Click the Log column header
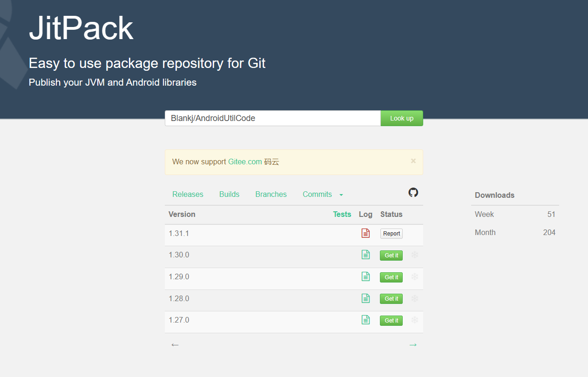 pos(365,215)
